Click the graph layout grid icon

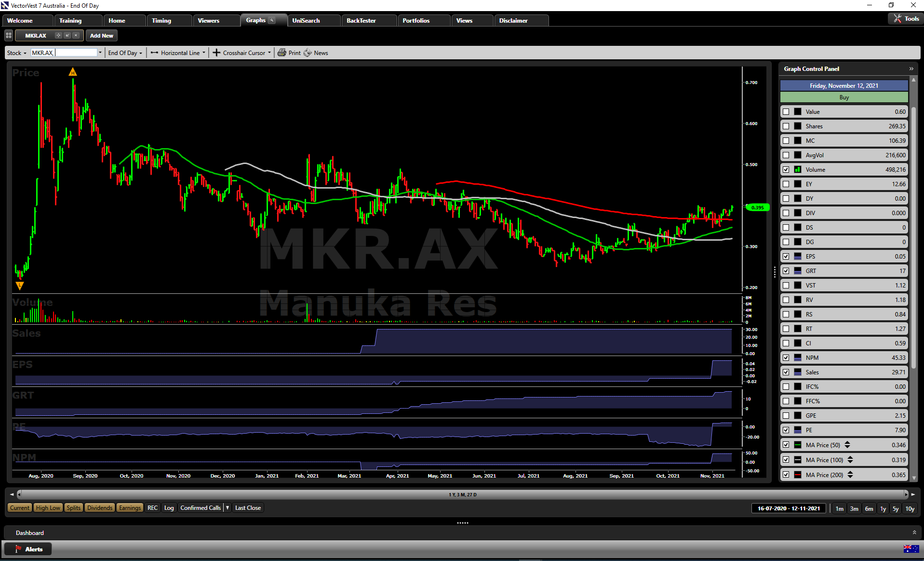pos(9,35)
